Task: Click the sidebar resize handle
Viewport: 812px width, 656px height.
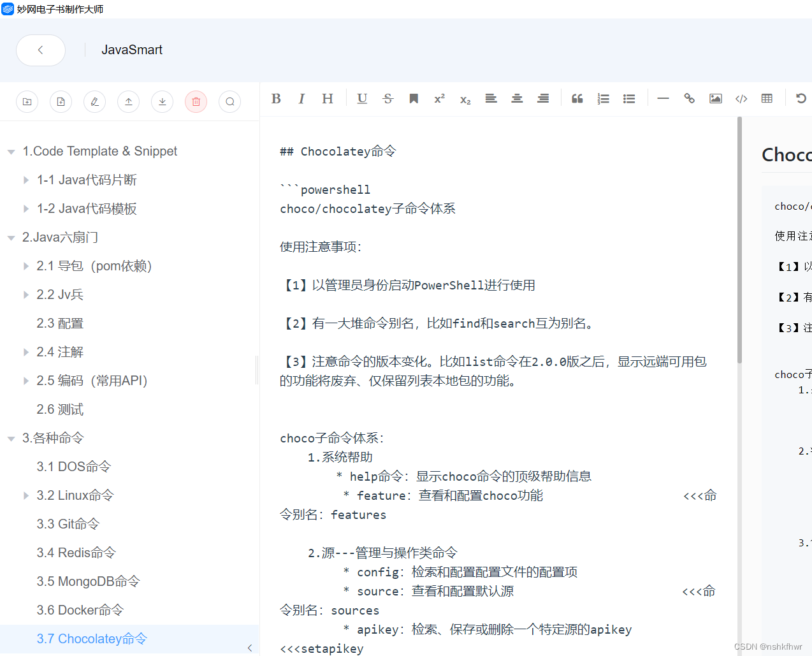Action: click(257, 370)
